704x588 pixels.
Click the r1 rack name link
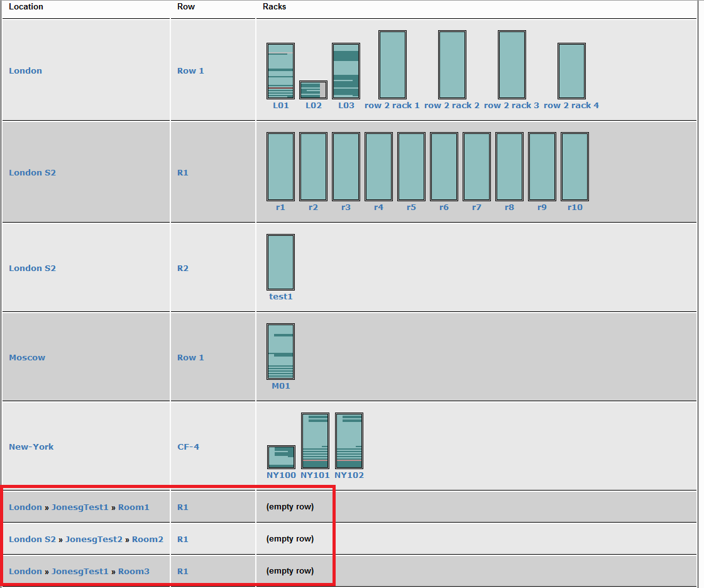[280, 208]
